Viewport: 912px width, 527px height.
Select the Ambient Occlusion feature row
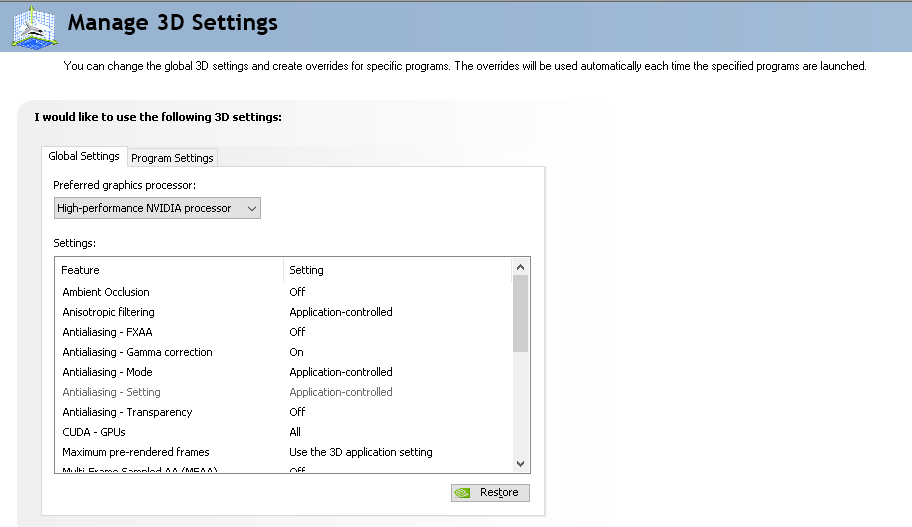106,292
